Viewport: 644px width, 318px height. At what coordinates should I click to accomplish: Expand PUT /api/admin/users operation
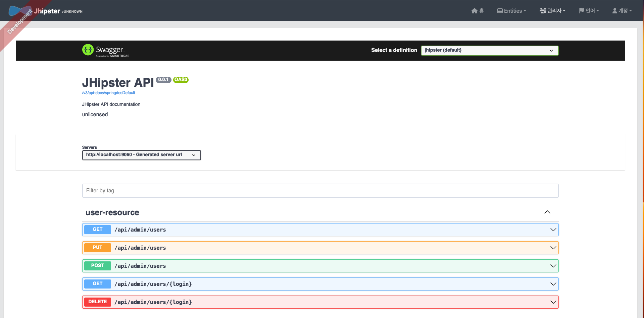point(320,248)
